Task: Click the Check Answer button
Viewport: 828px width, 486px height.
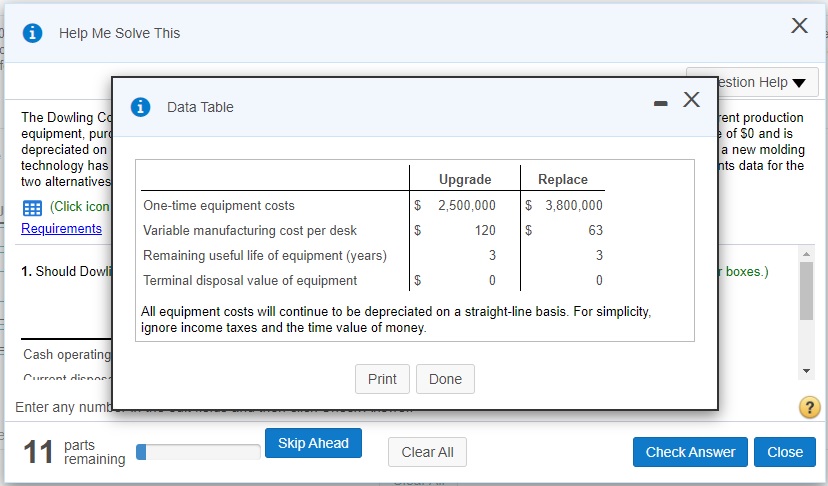Action: click(690, 452)
